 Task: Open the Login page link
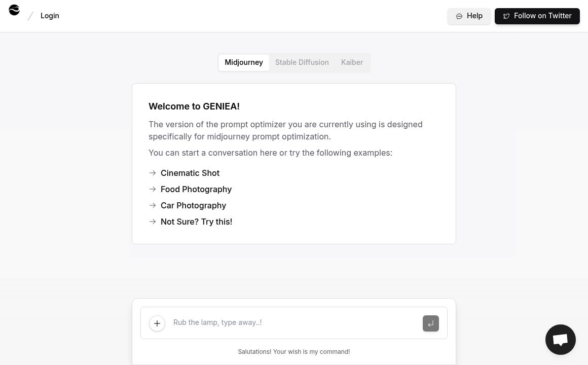(50, 16)
